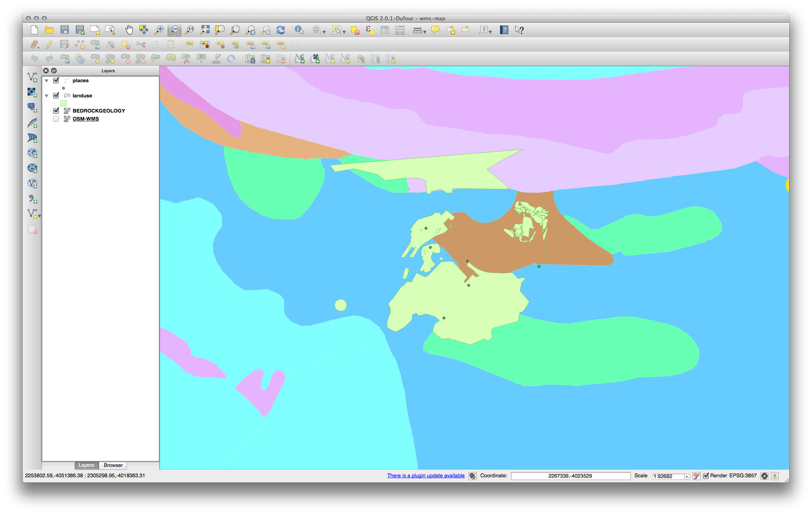Collapse the landuse layer legend
The image size is (812, 514).
coord(47,96)
